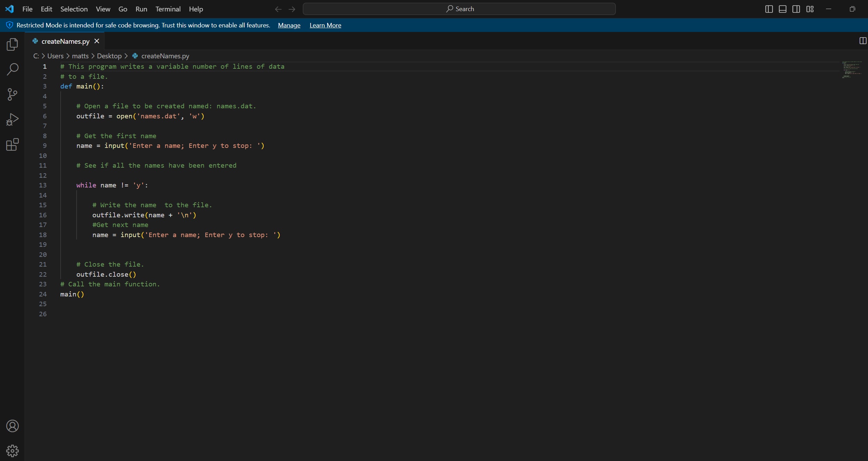
Task: Minimize the VS Code window
Action: pyautogui.click(x=828, y=9)
